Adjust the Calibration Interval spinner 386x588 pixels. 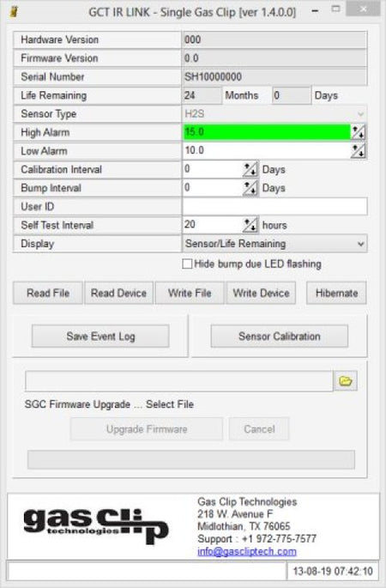(250, 169)
